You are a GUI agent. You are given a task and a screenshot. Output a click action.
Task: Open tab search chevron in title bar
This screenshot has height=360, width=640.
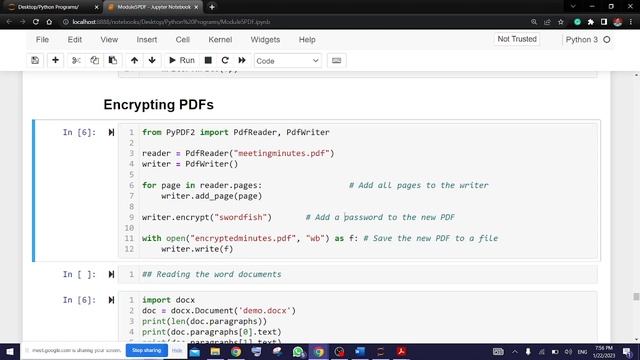[573, 7]
